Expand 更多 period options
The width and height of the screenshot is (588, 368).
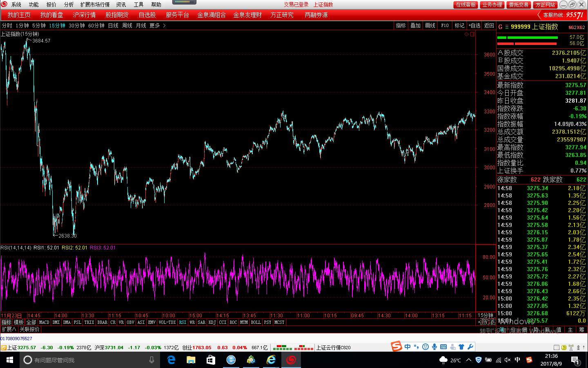coord(157,25)
